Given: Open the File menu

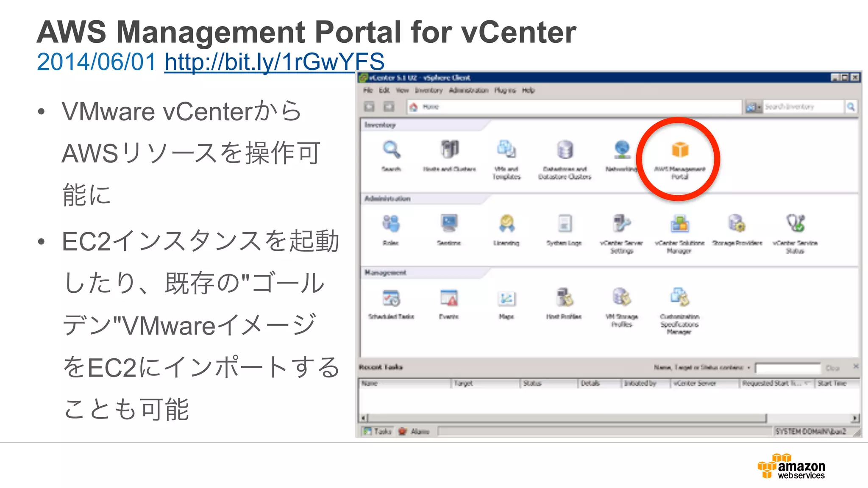Looking at the screenshot, I should [368, 90].
